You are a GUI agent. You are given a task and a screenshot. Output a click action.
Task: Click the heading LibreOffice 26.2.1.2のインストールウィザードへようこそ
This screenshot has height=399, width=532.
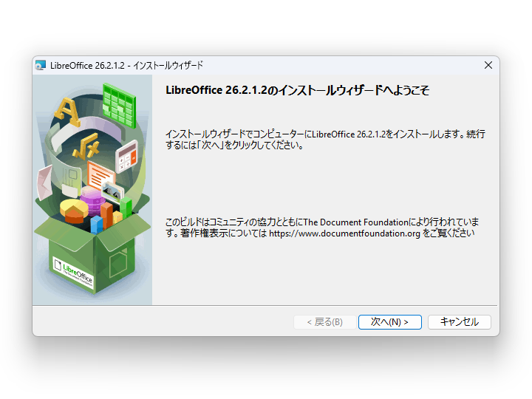click(297, 90)
